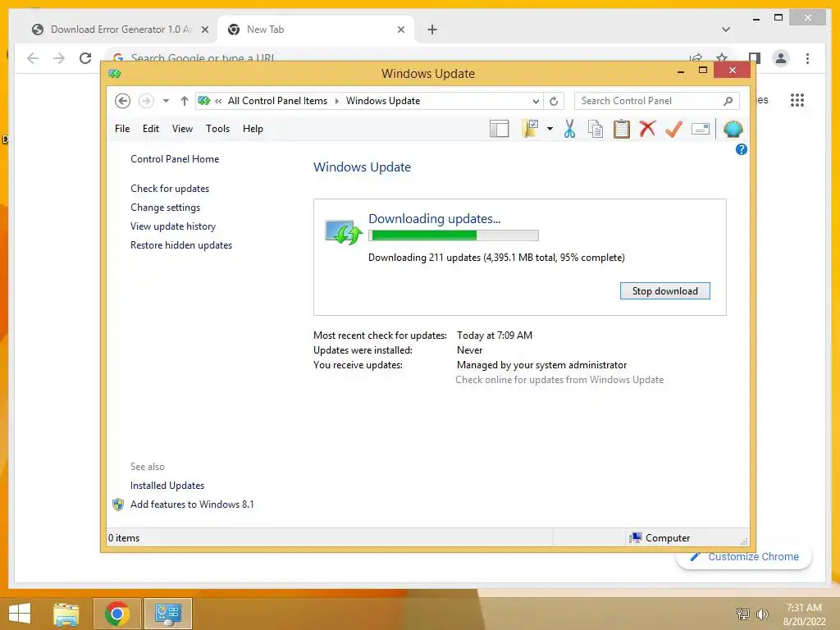840x630 pixels.
Task: Refresh the Control Panel address bar
Action: tap(554, 101)
